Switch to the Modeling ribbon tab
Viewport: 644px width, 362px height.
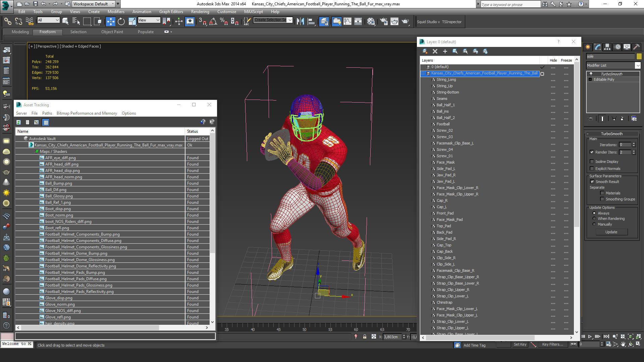20,32
